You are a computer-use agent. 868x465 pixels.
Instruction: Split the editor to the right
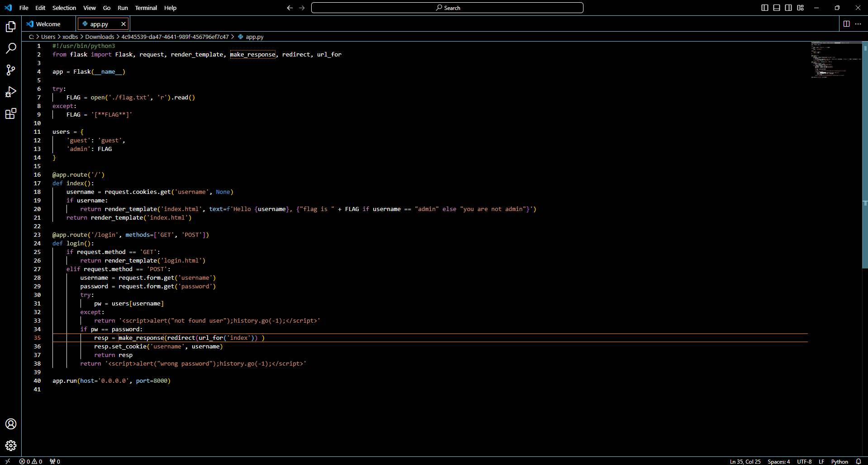pyautogui.click(x=846, y=24)
